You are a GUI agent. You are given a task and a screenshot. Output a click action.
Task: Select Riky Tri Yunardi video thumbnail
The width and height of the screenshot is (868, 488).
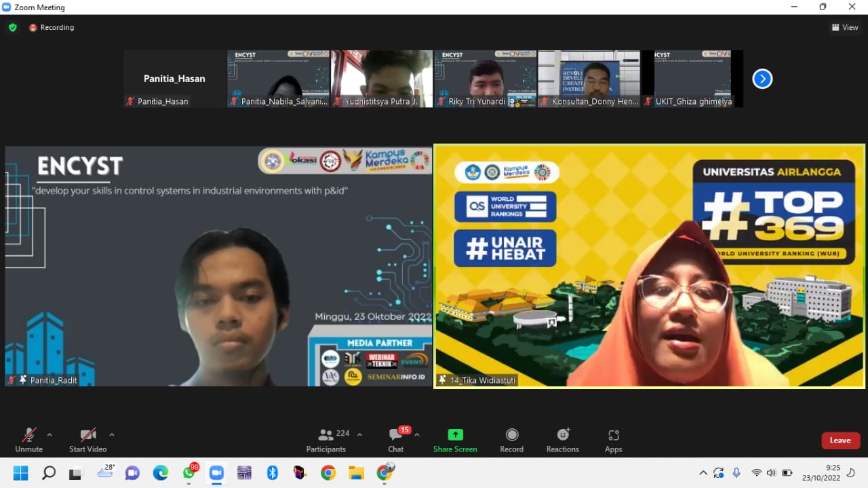486,79
